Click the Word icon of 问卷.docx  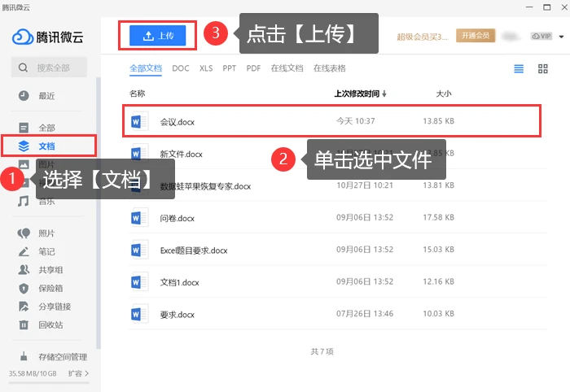(x=139, y=217)
